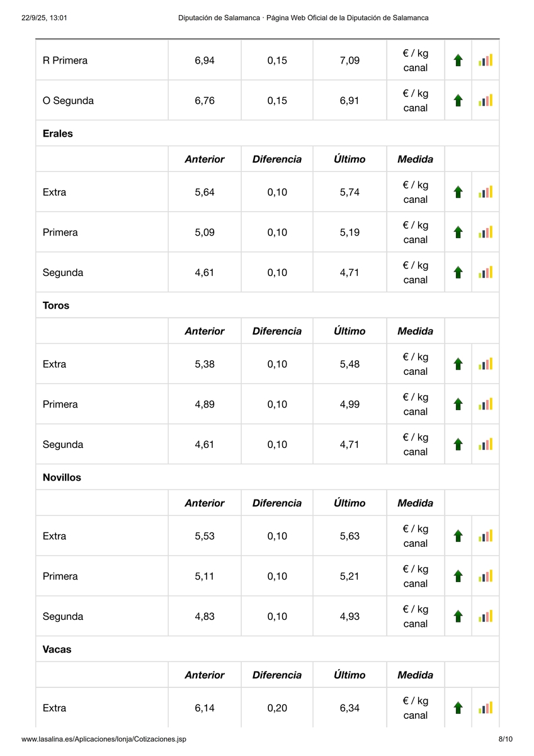Click the green arrow for Novillos Primera
This screenshot has width=534, height=756.
[x=458, y=576]
